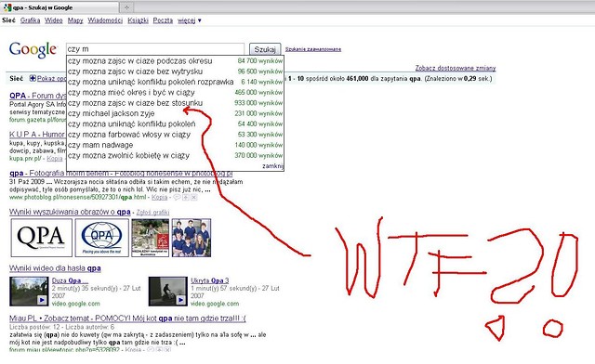The image size is (595, 364).
Task: Click the Szukaj search button
Action: pyautogui.click(x=265, y=49)
